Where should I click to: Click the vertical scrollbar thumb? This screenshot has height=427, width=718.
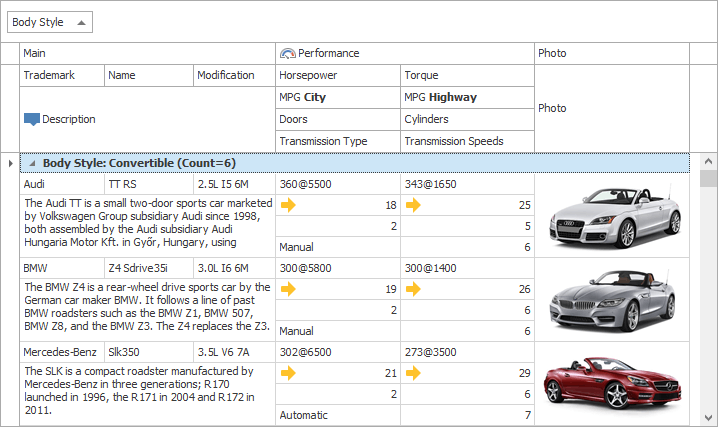pyautogui.click(x=708, y=178)
